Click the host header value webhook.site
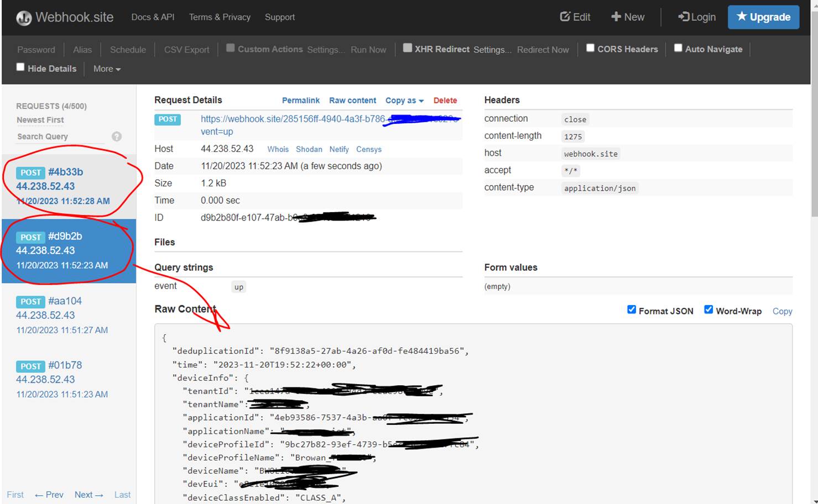This screenshot has width=818, height=504. pyautogui.click(x=591, y=154)
